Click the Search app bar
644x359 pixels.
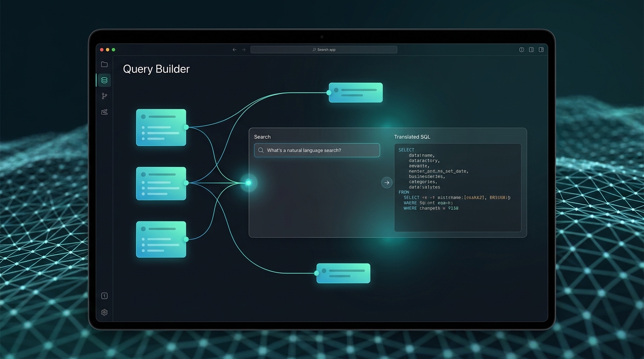324,50
